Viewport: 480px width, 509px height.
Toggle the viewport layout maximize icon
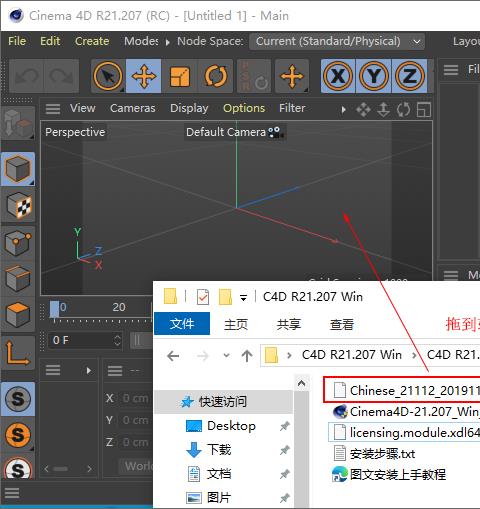424,110
